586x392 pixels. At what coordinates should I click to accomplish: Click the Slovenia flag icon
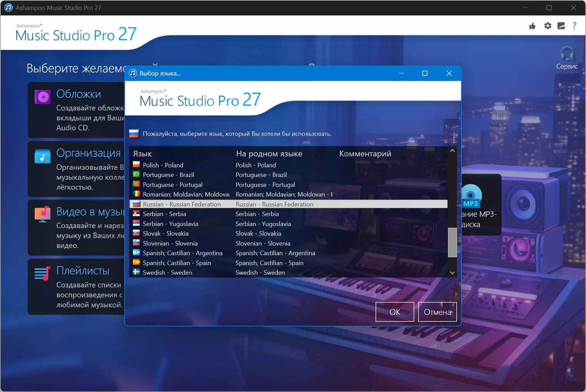[x=136, y=243]
